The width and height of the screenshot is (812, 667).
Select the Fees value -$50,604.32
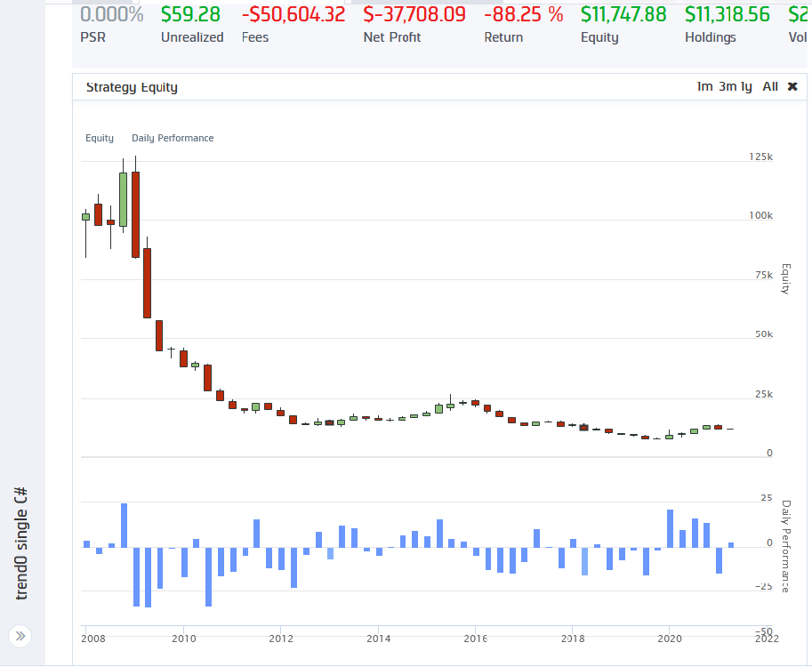click(x=293, y=14)
